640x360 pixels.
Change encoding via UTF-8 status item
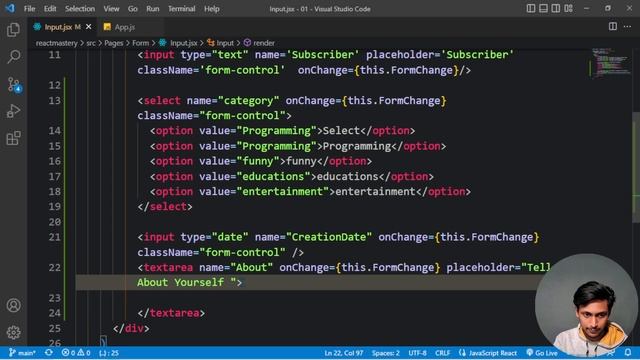click(x=417, y=353)
